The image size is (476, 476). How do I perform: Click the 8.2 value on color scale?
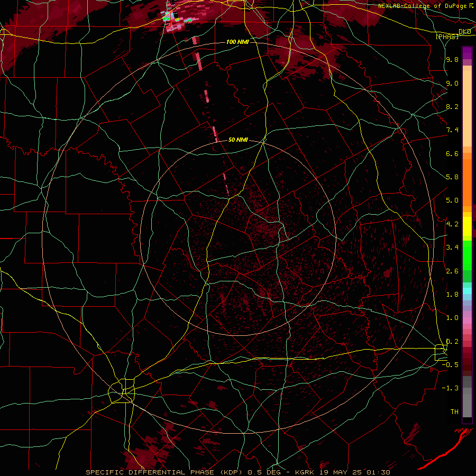pos(452,106)
